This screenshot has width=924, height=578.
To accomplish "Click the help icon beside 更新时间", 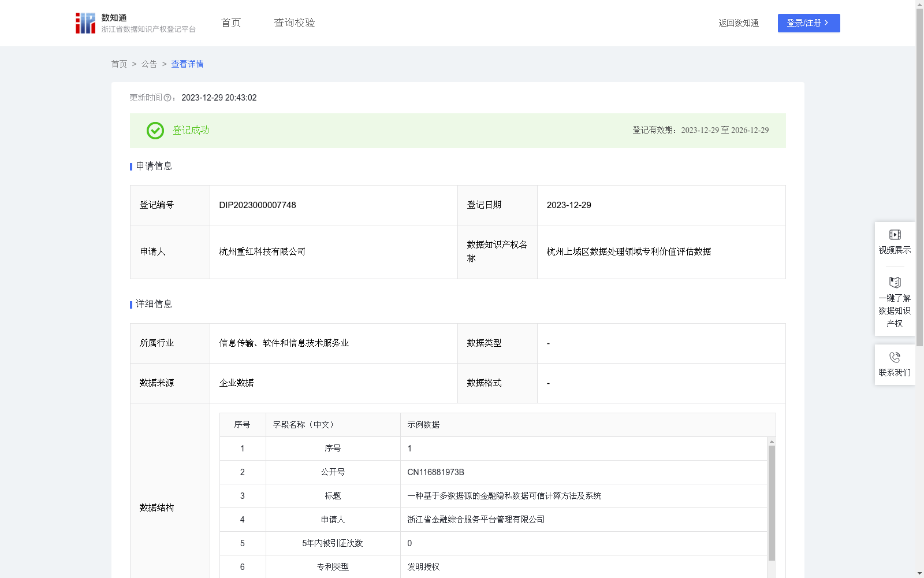I will pos(167,98).
